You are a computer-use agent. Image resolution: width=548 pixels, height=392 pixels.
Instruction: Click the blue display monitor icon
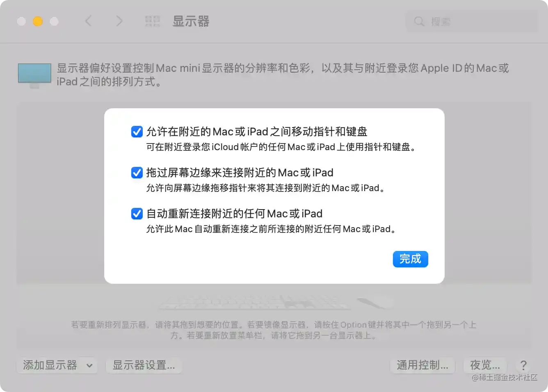[34, 75]
